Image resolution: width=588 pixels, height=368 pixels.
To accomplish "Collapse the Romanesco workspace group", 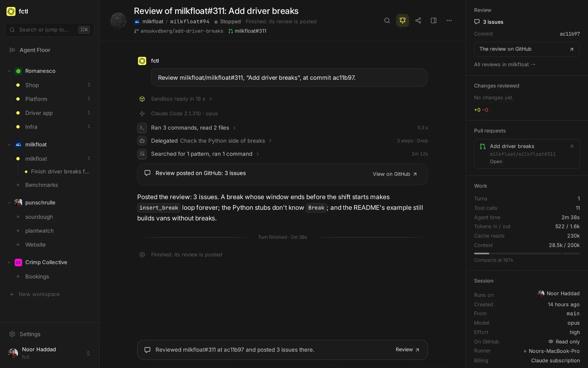I will [9, 71].
